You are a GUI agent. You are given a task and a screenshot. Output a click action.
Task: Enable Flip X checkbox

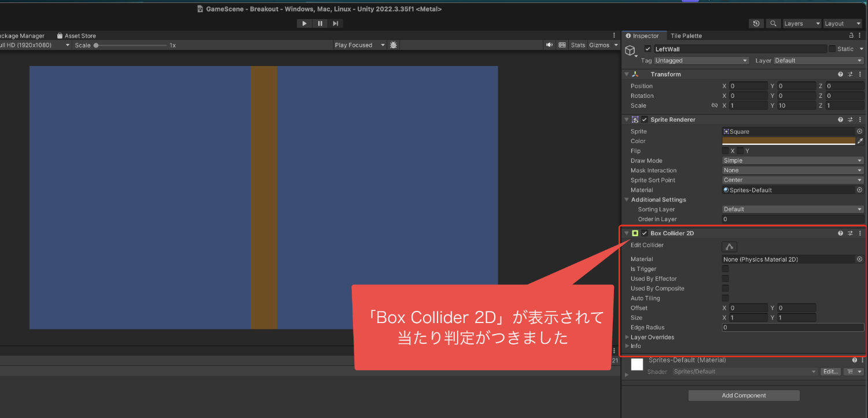click(726, 151)
